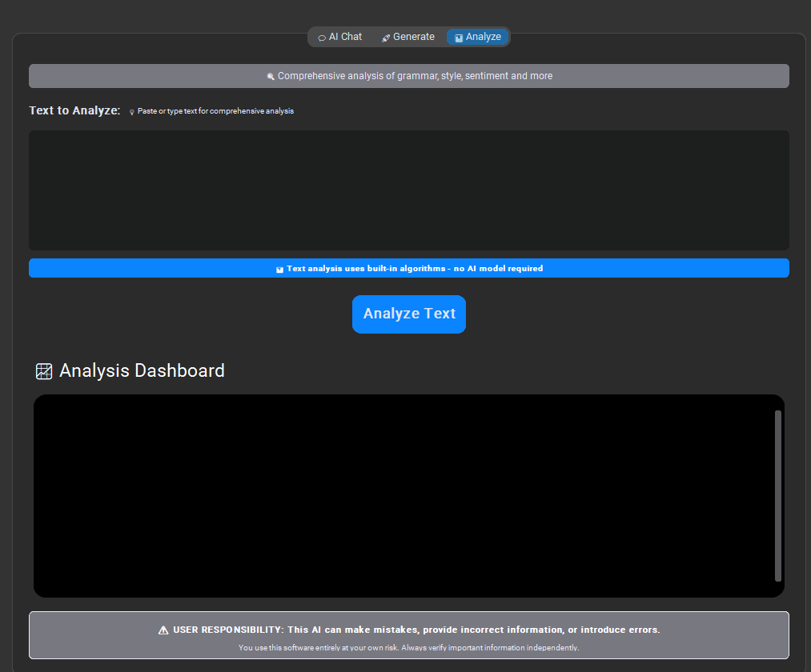Image resolution: width=811 pixels, height=672 pixels.
Task: Click the icon in the blue built-in algorithms banner
Action: pos(279,270)
